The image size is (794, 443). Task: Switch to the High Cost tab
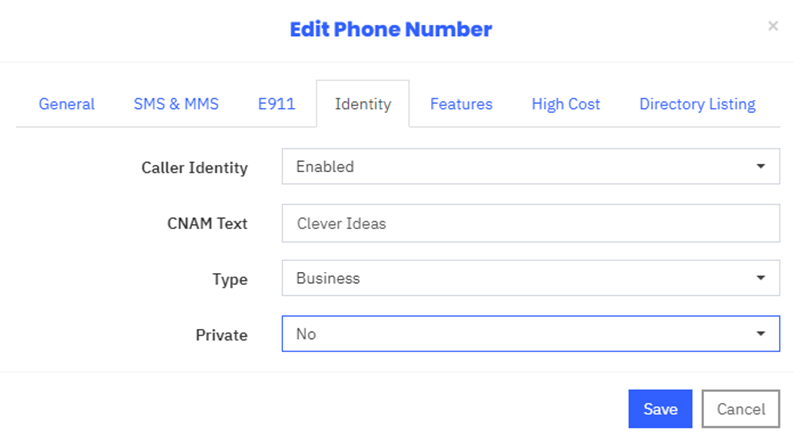(x=566, y=104)
